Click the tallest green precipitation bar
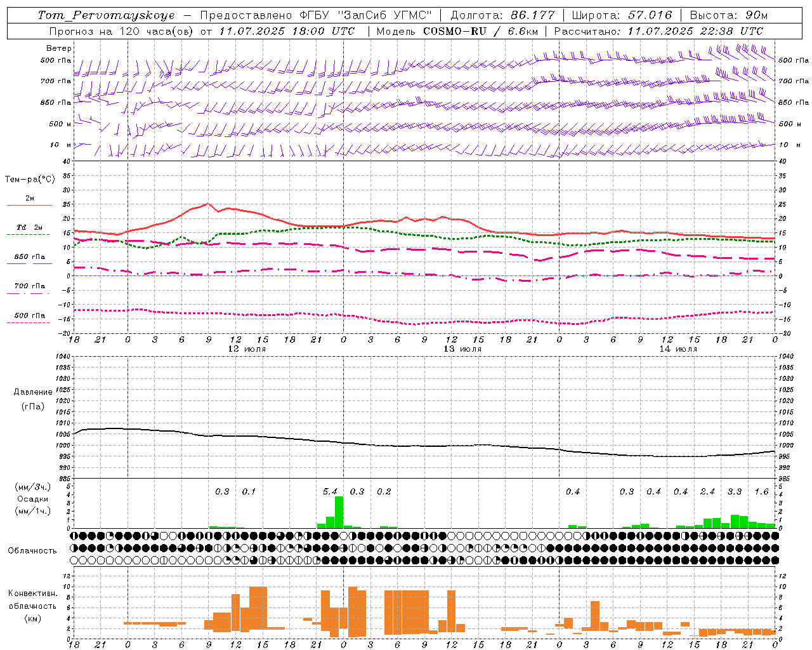This screenshot has width=812, height=650. pos(339,512)
